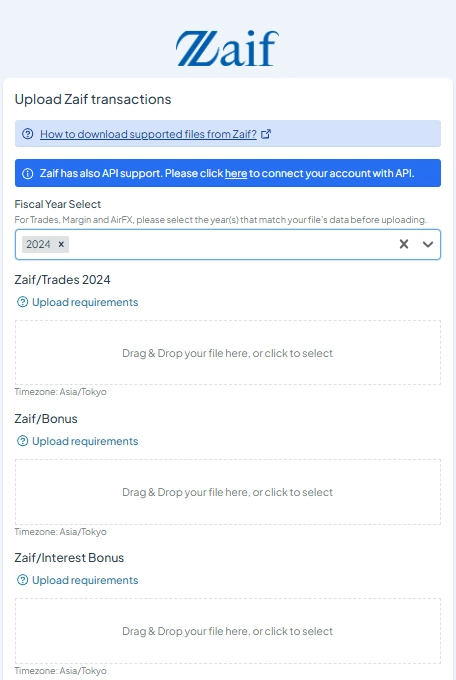Image resolution: width=456 pixels, height=680 pixels.
Task: Click 'here' link to connect API
Action: [x=236, y=173]
